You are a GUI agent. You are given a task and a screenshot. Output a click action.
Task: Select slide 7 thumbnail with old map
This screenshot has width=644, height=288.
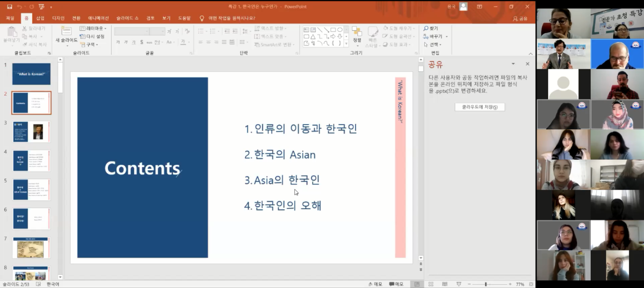[x=31, y=247]
